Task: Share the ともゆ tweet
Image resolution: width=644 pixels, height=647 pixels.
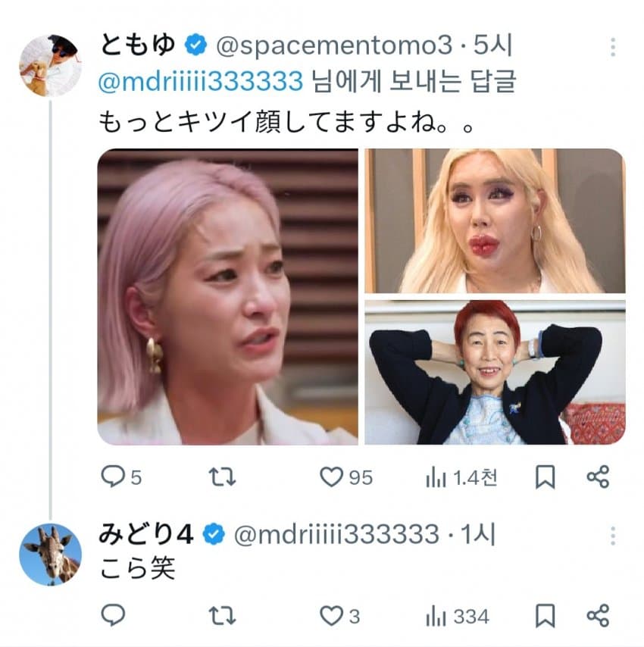Action: point(598,477)
